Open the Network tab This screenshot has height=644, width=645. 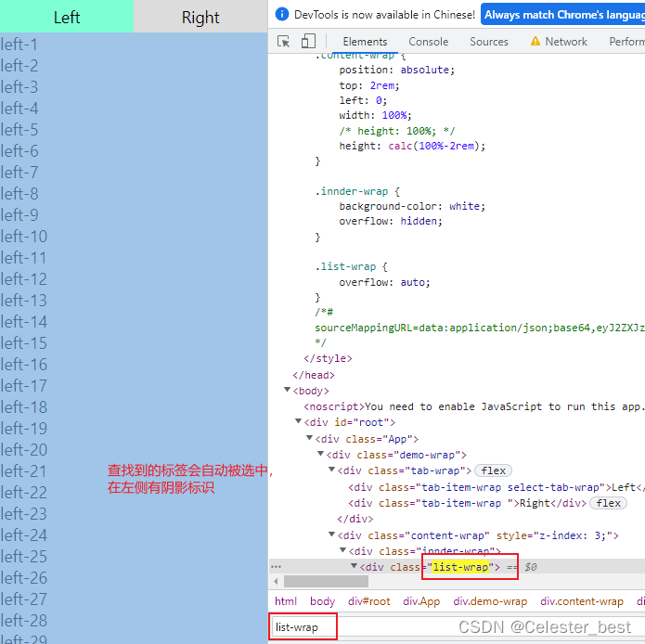tap(566, 42)
